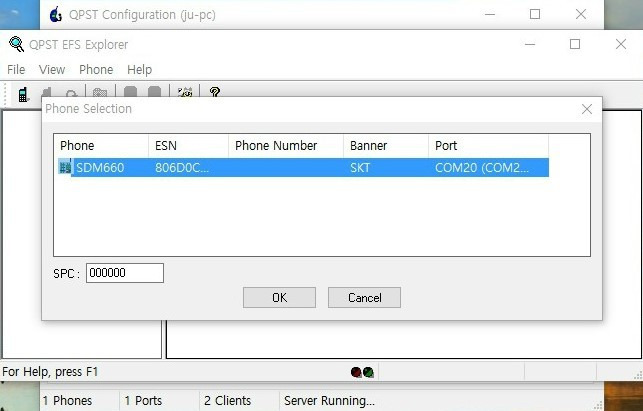This screenshot has height=411, width=643.
Task: Open the Help menu
Action: click(139, 70)
